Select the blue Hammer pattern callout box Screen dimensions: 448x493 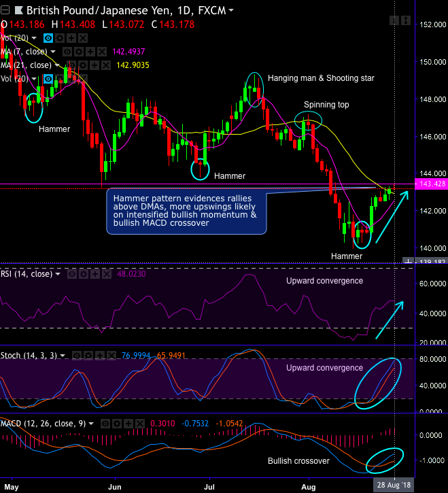pyautogui.click(x=186, y=211)
